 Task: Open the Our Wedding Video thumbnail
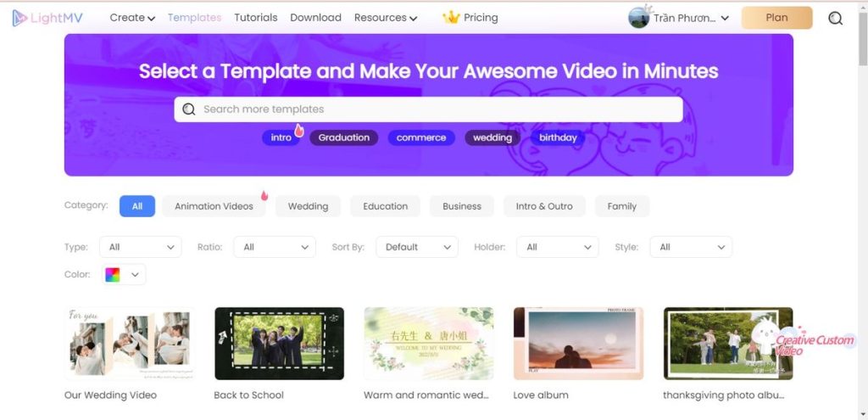click(129, 344)
